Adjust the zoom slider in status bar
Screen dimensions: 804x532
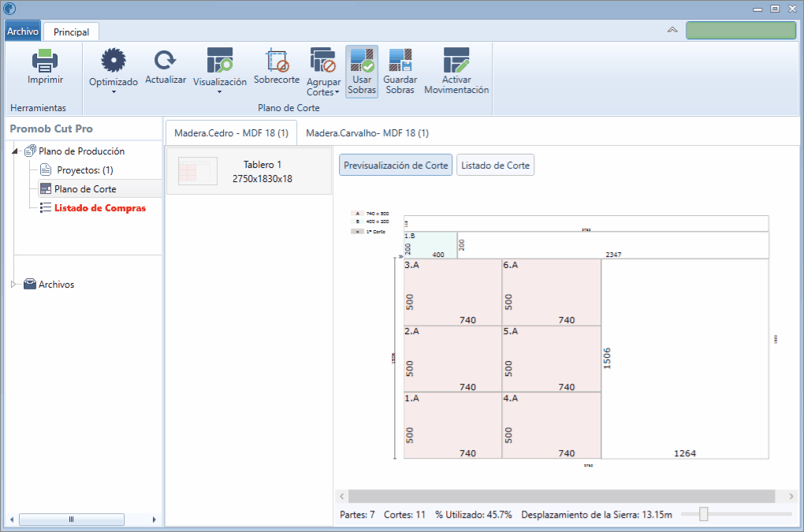[x=703, y=514]
